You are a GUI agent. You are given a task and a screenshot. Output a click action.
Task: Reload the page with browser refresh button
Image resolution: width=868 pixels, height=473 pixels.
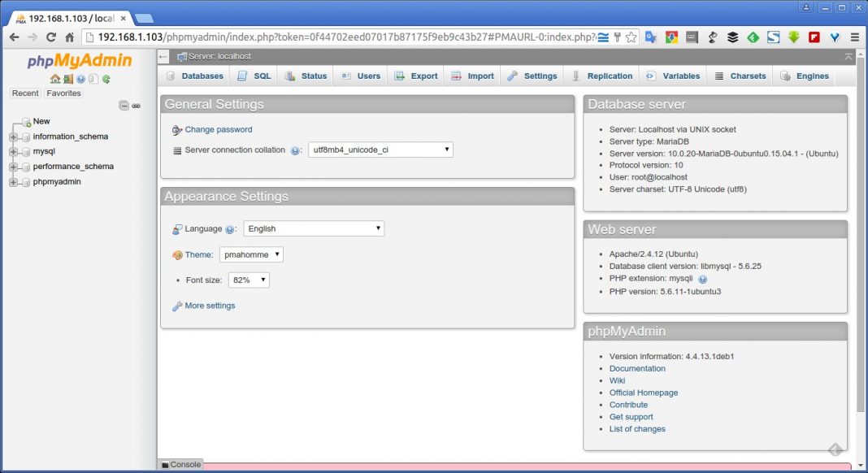pyautogui.click(x=51, y=37)
